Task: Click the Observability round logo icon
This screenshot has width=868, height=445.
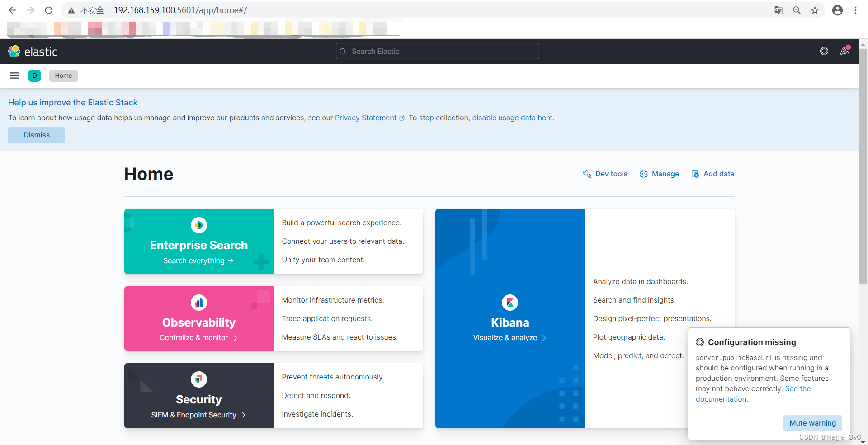Action: click(199, 303)
